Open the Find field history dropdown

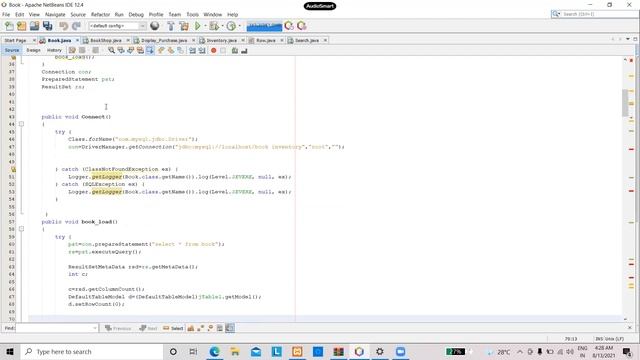click(95, 328)
